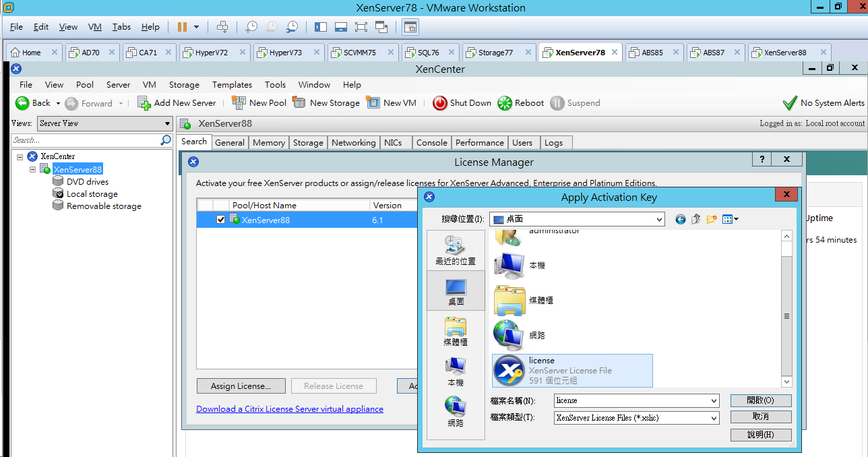This screenshot has height=457, width=868.
Task: Click the VMware show library sidebar icon
Action: 321,27
